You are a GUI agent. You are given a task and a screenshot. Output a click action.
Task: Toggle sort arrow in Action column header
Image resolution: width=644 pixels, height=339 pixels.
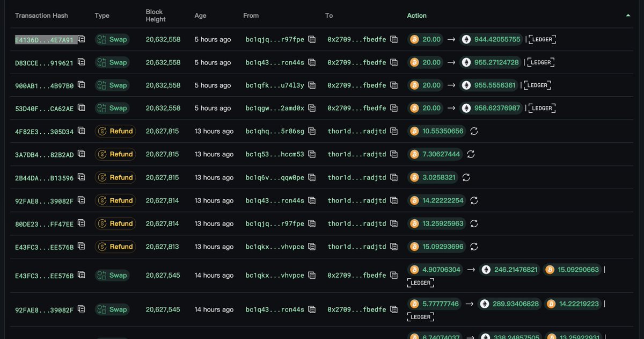(x=628, y=16)
